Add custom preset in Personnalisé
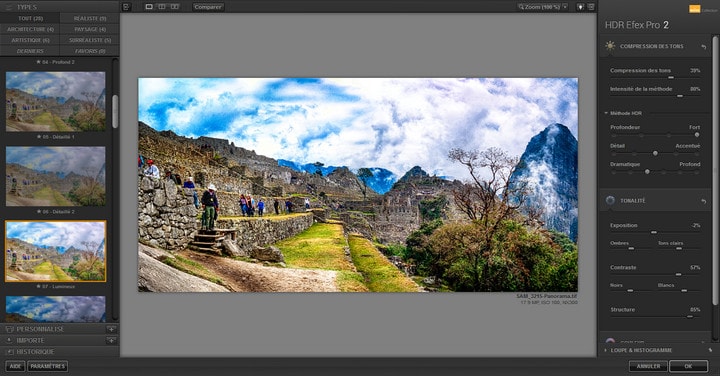The height and width of the screenshot is (376, 720). coord(111,329)
